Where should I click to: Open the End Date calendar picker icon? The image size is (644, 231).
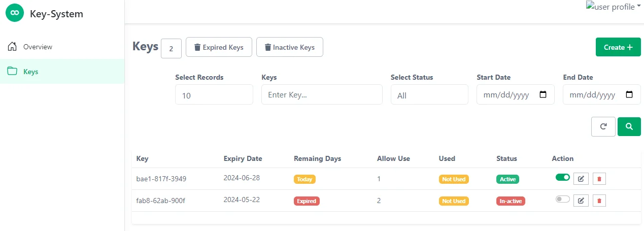point(629,94)
